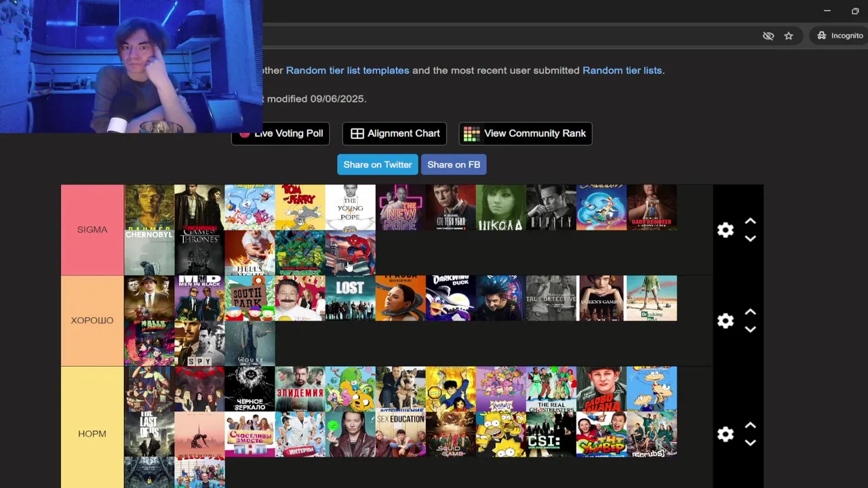Select the Aladdin genie thumbnail
The width and height of the screenshot is (868, 488).
coord(601,207)
